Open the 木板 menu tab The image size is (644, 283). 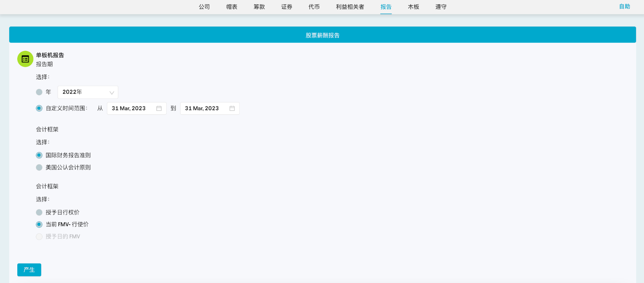[x=413, y=7]
